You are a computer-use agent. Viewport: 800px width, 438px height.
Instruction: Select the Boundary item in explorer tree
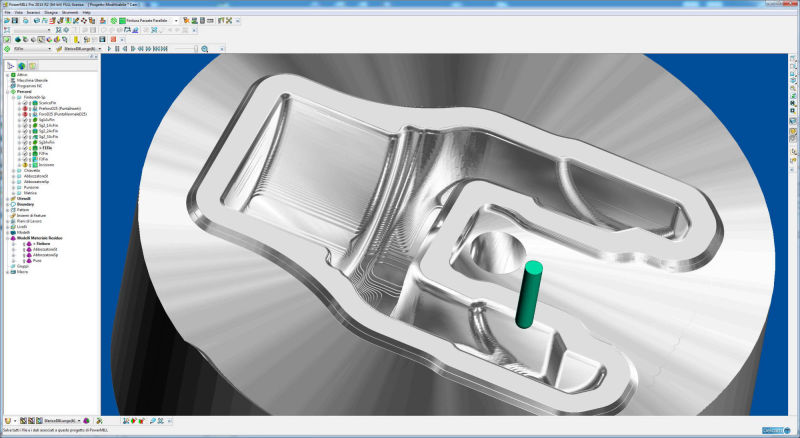click(25, 204)
